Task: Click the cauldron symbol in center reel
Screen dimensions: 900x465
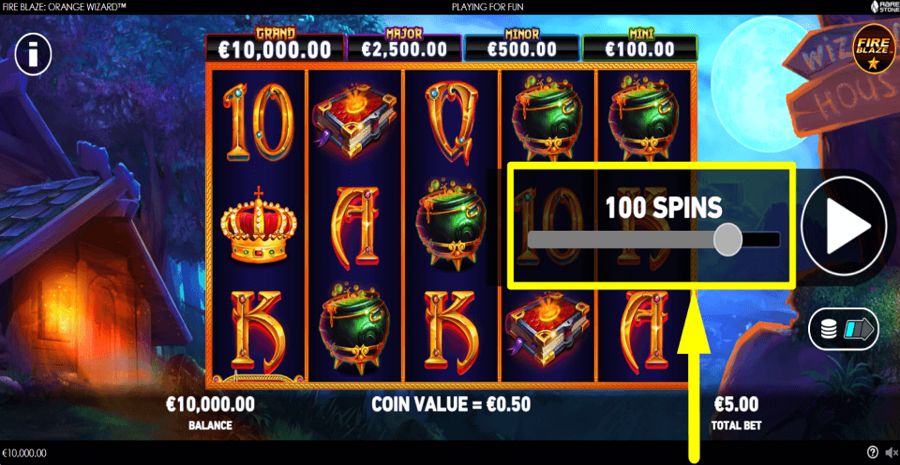Action: point(451,223)
